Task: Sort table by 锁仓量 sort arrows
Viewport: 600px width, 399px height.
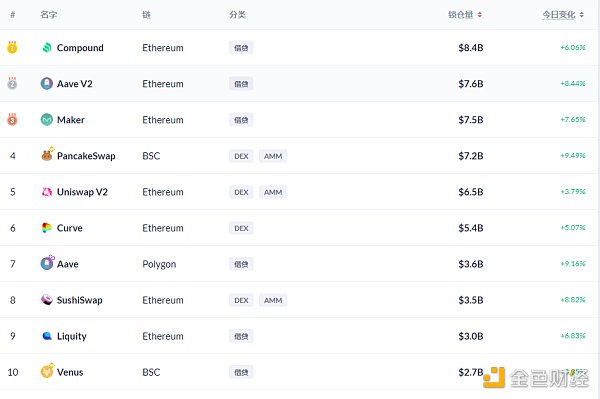Action: [x=479, y=15]
